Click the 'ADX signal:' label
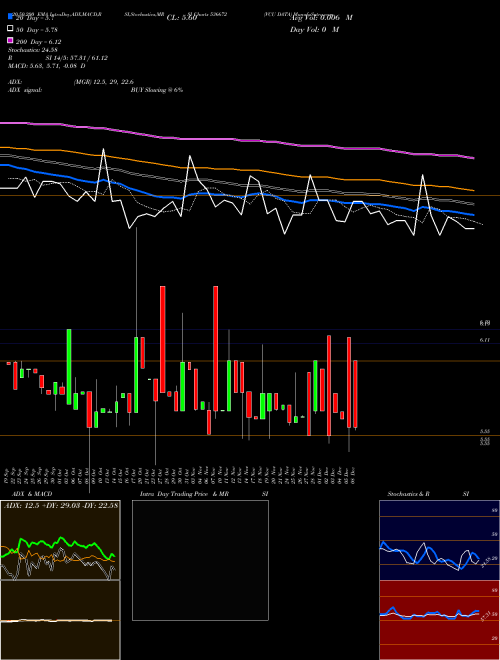 [25, 90]
